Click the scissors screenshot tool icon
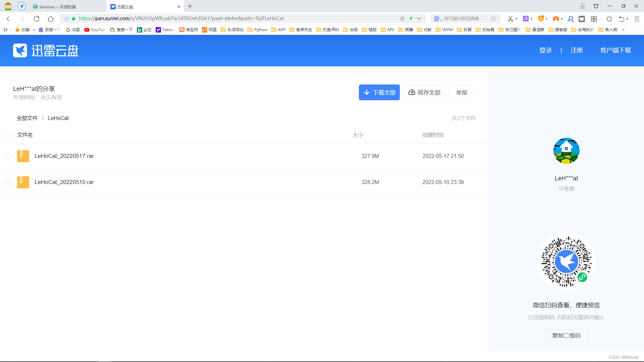 pos(510,19)
